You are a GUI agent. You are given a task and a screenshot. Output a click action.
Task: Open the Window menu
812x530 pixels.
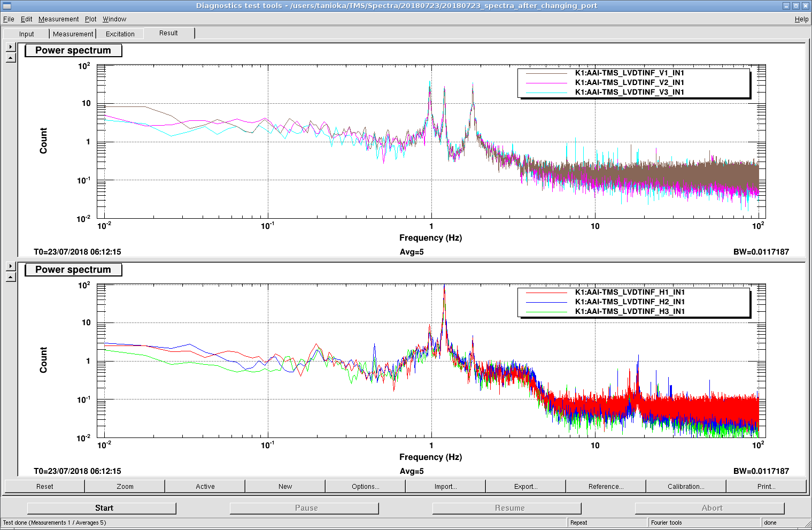pos(114,19)
